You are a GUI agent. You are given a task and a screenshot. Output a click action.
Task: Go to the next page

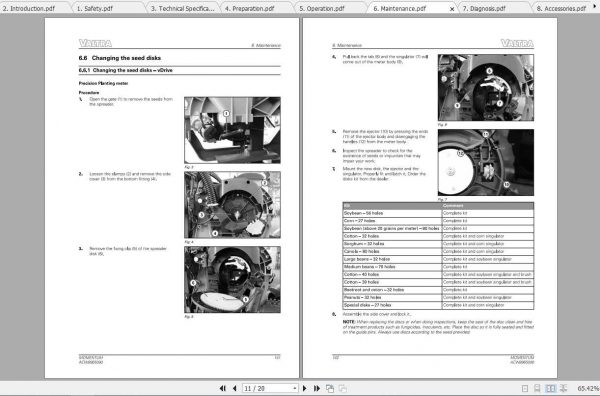305,388
